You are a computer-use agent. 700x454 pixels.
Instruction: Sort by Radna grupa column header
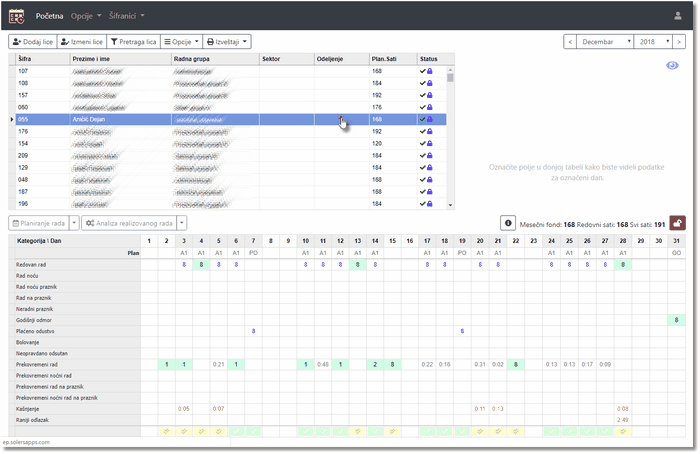(215, 59)
